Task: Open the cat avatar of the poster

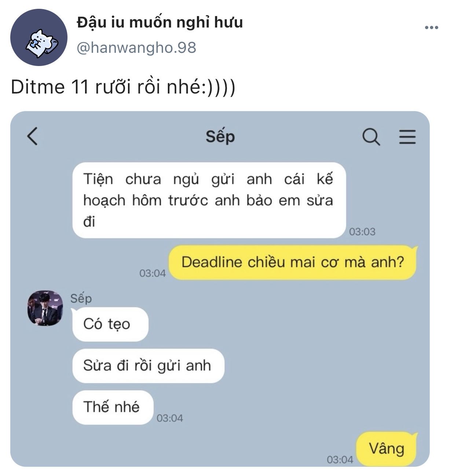Action: click(39, 37)
